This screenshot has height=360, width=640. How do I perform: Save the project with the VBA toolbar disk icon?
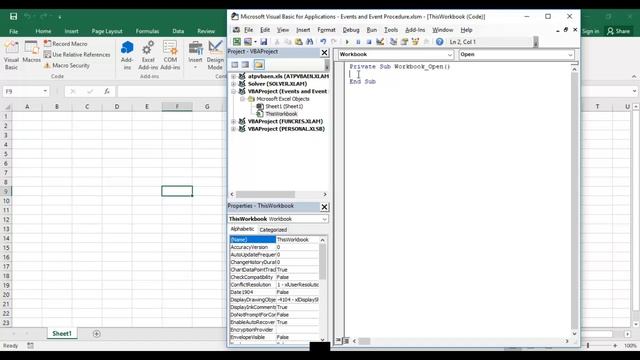pyautogui.click(x=264, y=42)
